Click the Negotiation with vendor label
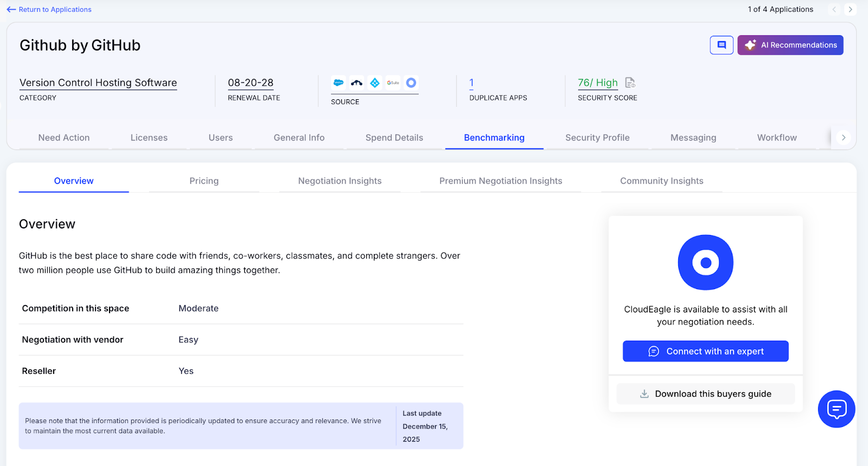Screen dimensions: 868x466 pyautogui.click(x=73, y=340)
